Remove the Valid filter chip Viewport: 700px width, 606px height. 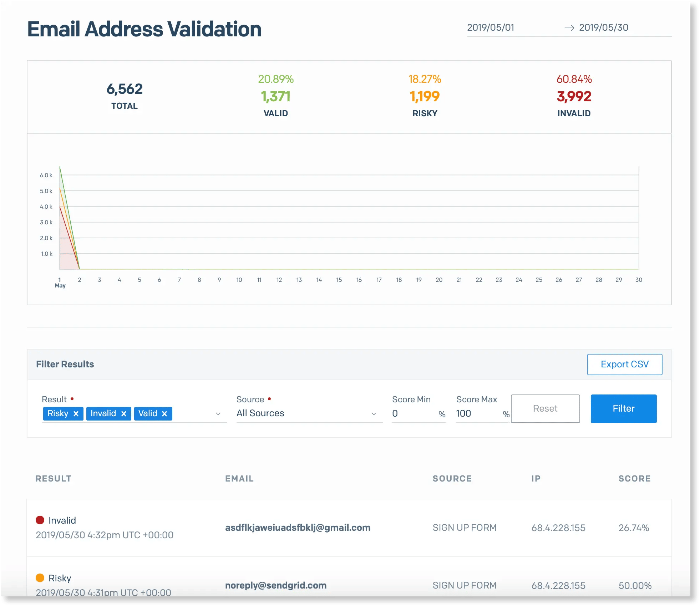pos(164,413)
